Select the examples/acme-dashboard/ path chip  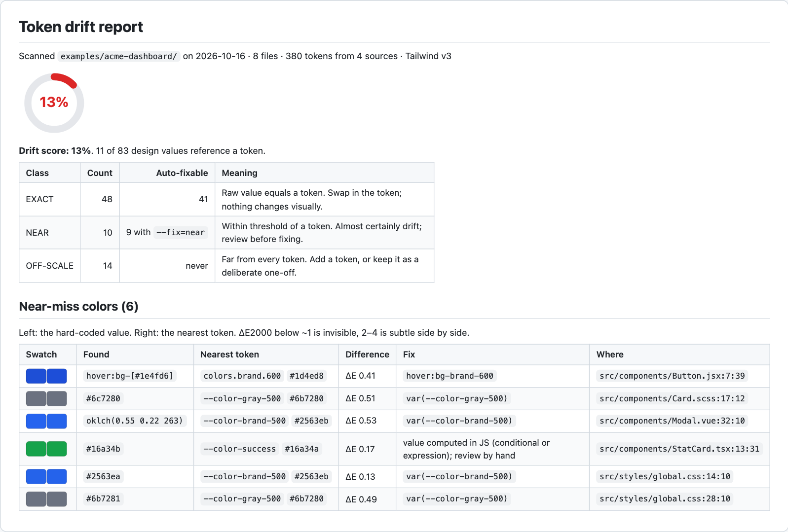point(119,56)
